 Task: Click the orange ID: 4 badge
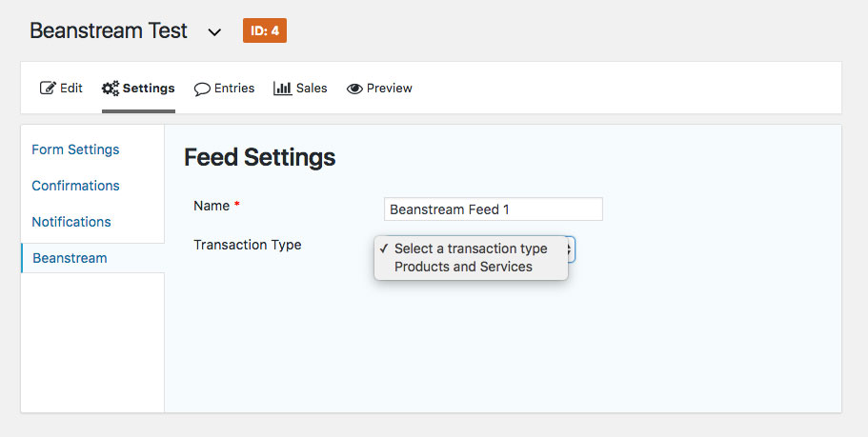tap(265, 30)
